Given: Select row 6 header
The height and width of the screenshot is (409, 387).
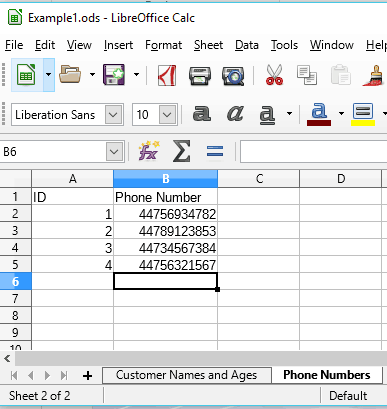Looking at the screenshot, I should (x=15, y=282).
